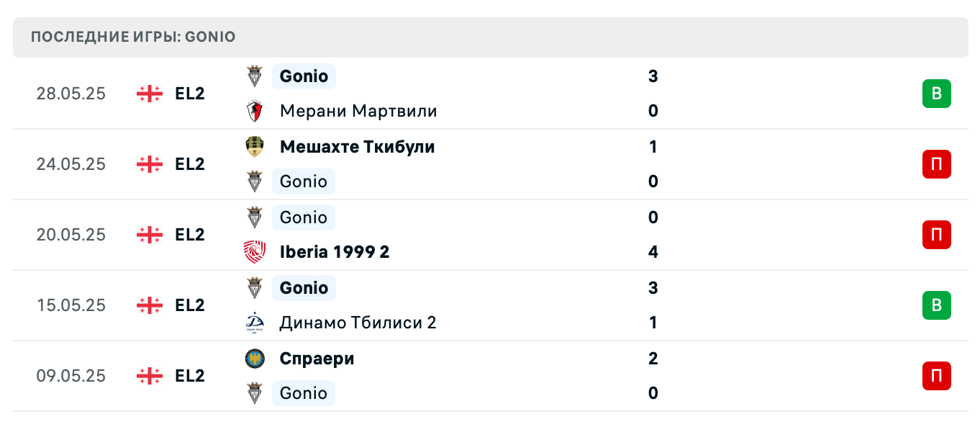Click the Spaeri team badge
The height and width of the screenshot is (422, 980).
coord(254,359)
